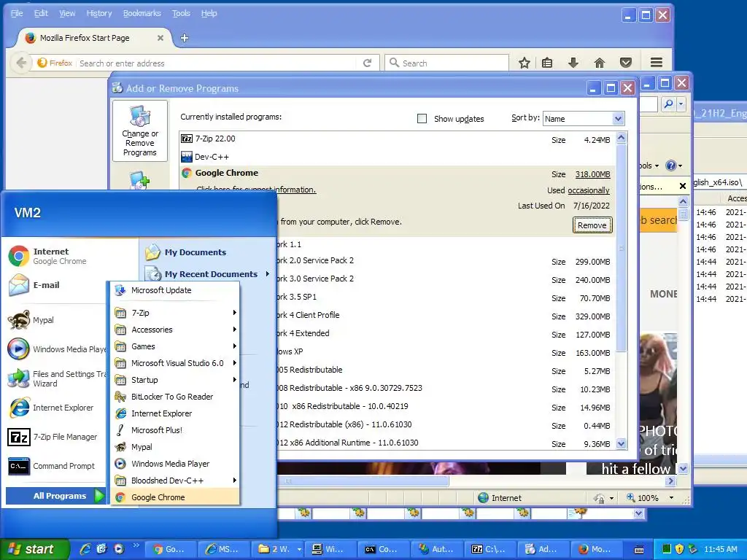Expand Bloodshed Dev-C++ folder
Image resolution: width=747 pixels, height=560 pixels.
[x=175, y=481]
